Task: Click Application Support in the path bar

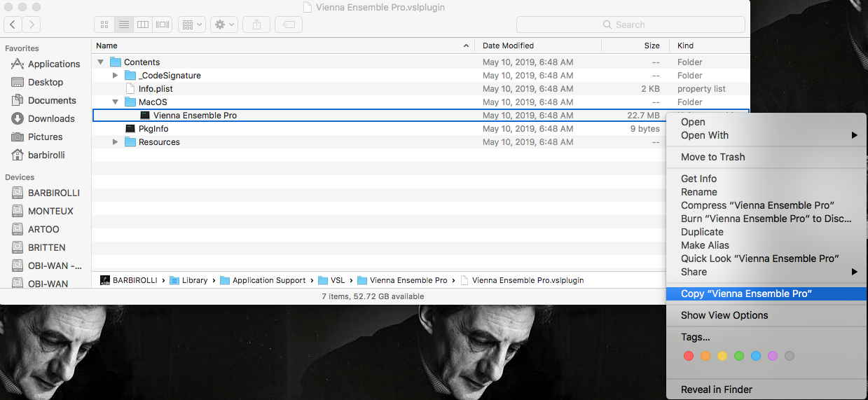Action: click(x=263, y=280)
